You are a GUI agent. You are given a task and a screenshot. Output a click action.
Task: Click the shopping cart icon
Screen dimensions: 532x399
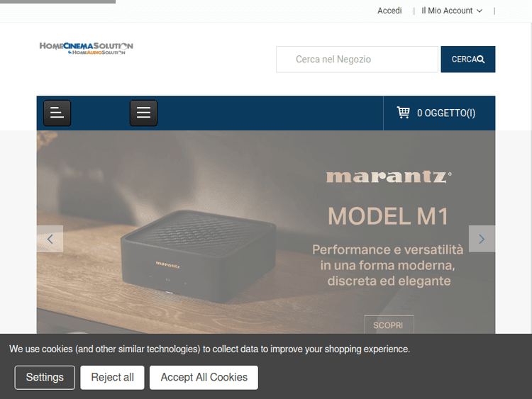tap(403, 113)
